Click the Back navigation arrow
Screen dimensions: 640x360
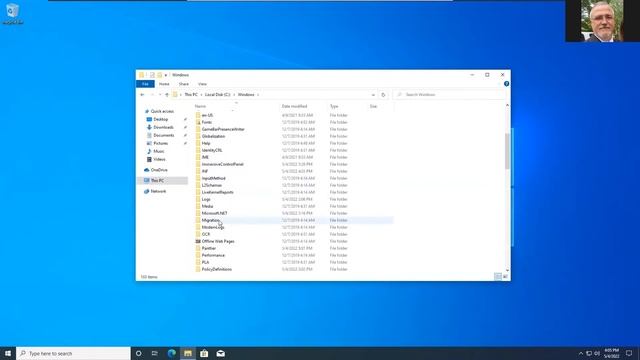(142, 95)
